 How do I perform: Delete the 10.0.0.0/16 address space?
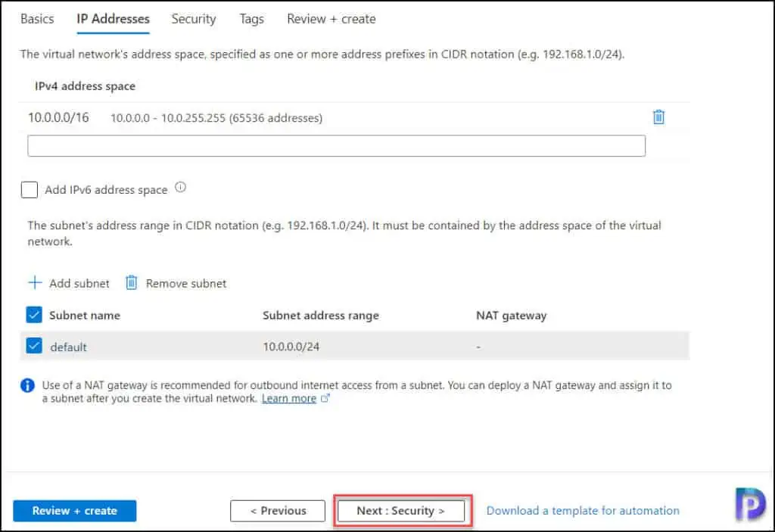pos(658,117)
